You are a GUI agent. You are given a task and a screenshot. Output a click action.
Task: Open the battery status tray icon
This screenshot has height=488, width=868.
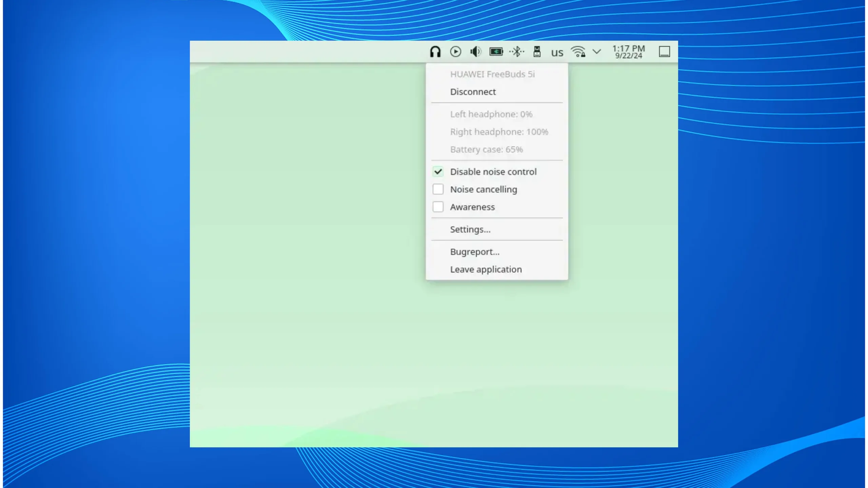[x=496, y=52]
